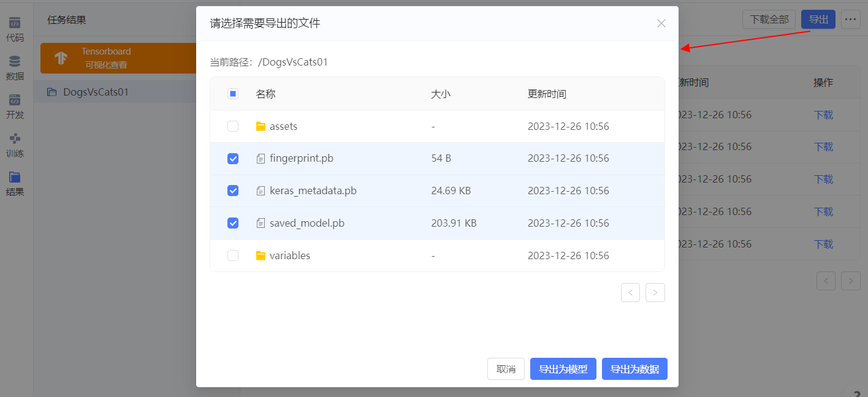The image size is (868, 397).
Task: Uncheck the fingerprint.pb checkbox
Action: [233, 159]
